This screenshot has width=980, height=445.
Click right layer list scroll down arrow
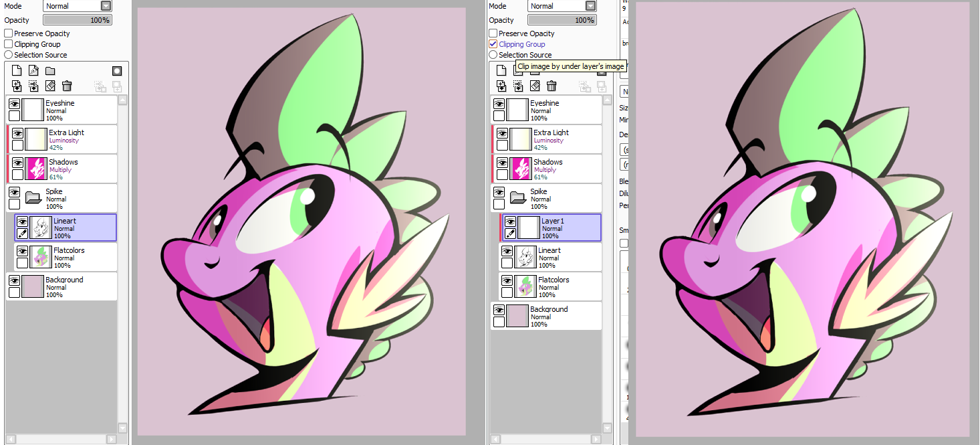(607, 428)
